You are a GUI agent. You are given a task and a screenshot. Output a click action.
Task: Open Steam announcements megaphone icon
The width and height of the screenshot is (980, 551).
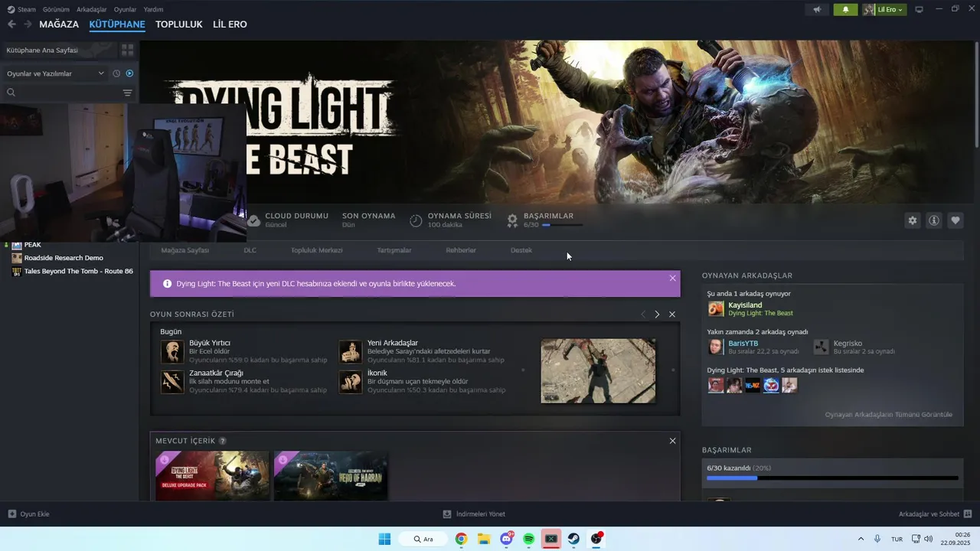click(818, 9)
